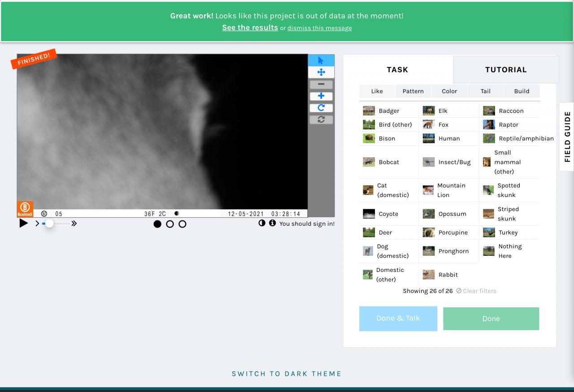Open the Build filter
Viewport: 574px width, 392px height.
point(522,91)
